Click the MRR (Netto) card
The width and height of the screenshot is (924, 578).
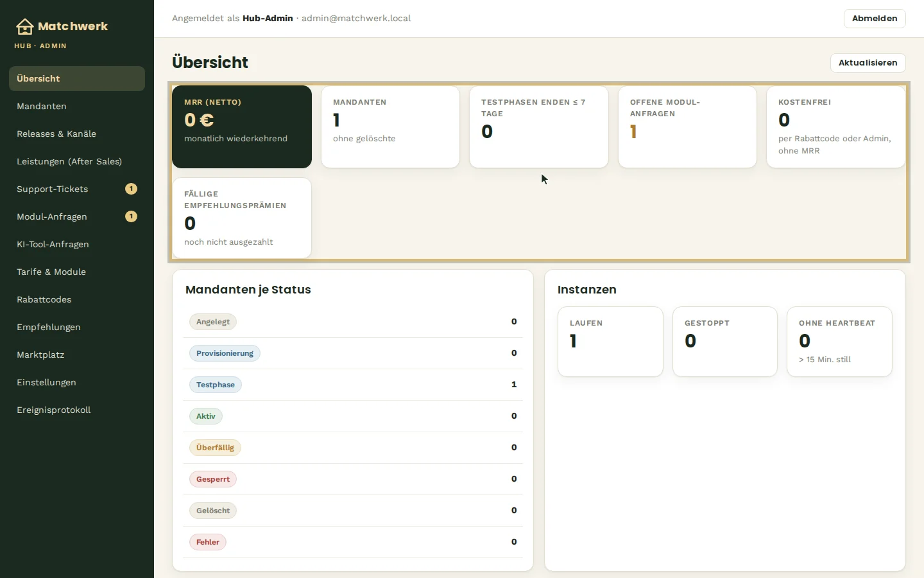242,127
